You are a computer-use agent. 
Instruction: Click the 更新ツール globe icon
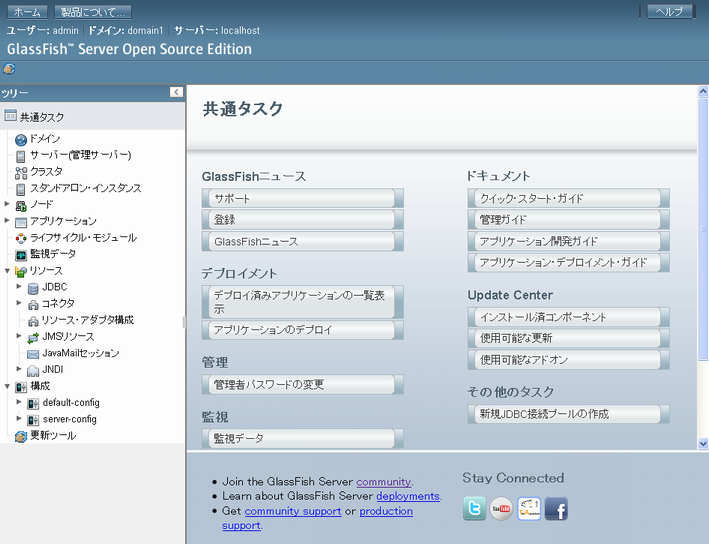[21, 436]
